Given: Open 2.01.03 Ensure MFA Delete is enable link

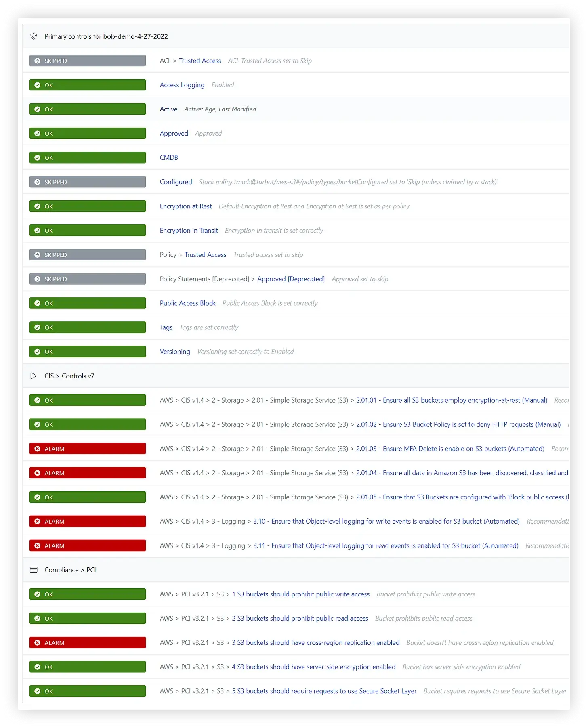Looking at the screenshot, I should (450, 449).
